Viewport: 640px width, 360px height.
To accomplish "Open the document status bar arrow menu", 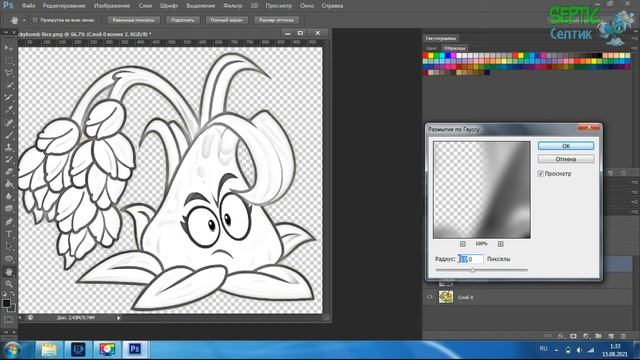I will [119, 318].
